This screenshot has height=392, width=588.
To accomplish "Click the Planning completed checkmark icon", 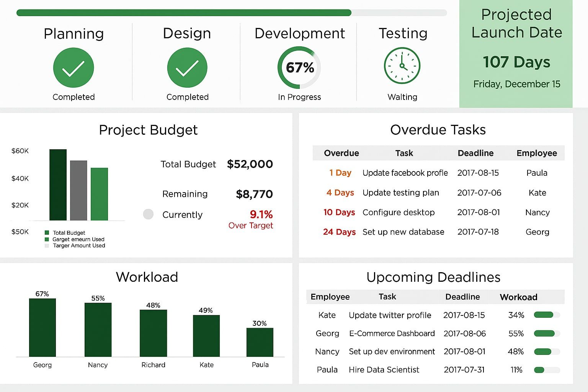I will [73, 68].
